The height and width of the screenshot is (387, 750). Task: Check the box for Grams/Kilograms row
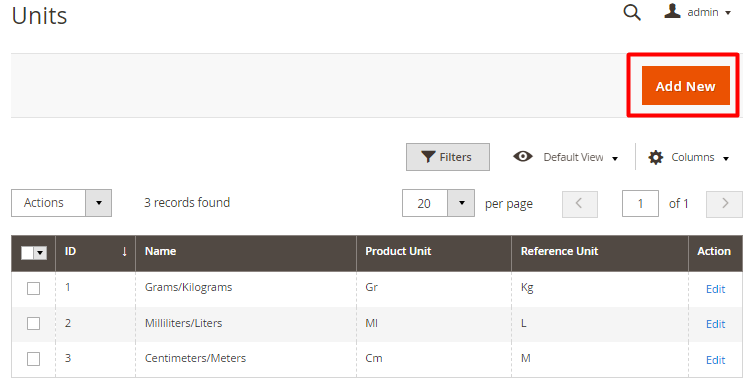pyautogui.click(x=33, y=288)
